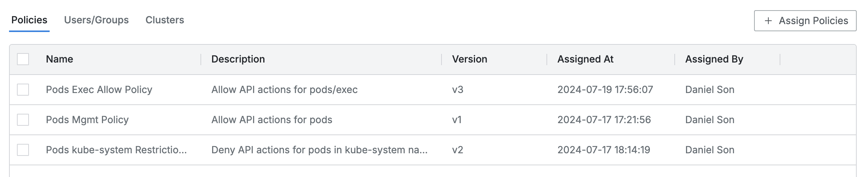Screen dimensions: 868x177
Task: Tick the Pods kube-system Restriction checkbox
Action: coord(23,150)
